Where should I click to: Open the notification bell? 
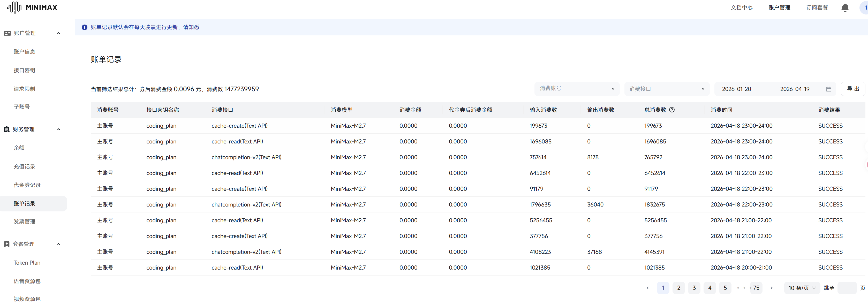(845, 7)
